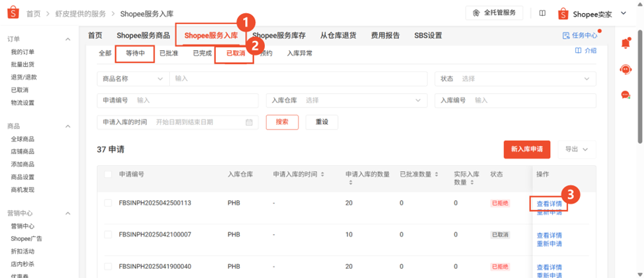This screenshot has width=644, height=278.
Task: Open 物流设置 in sidebar
Action: [x=22, y=102]
